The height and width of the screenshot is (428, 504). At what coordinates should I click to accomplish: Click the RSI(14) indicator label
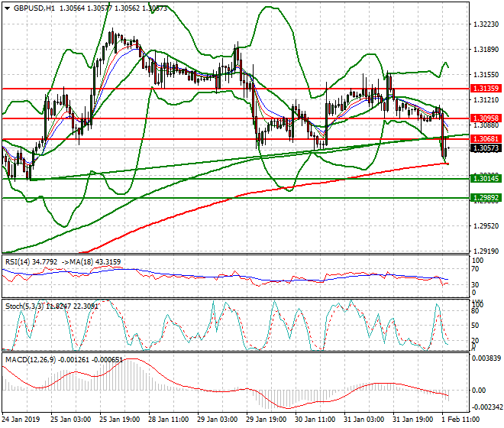click(21, 261)
